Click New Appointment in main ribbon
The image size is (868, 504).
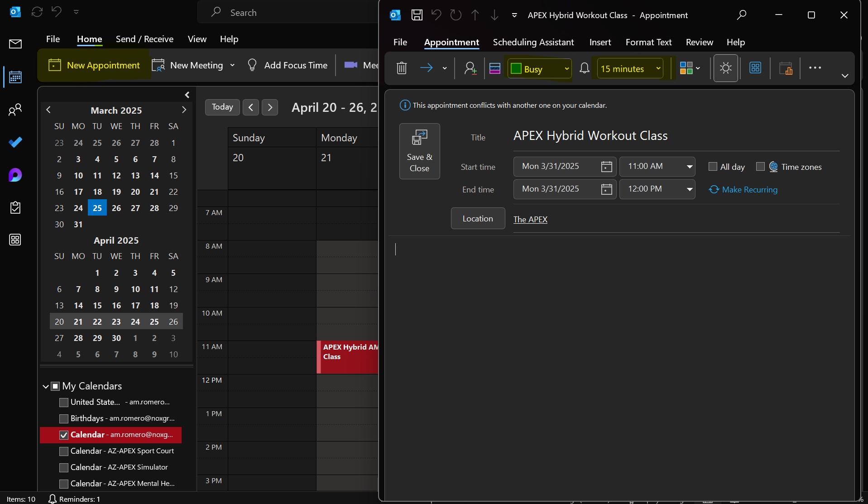point(94,65)
